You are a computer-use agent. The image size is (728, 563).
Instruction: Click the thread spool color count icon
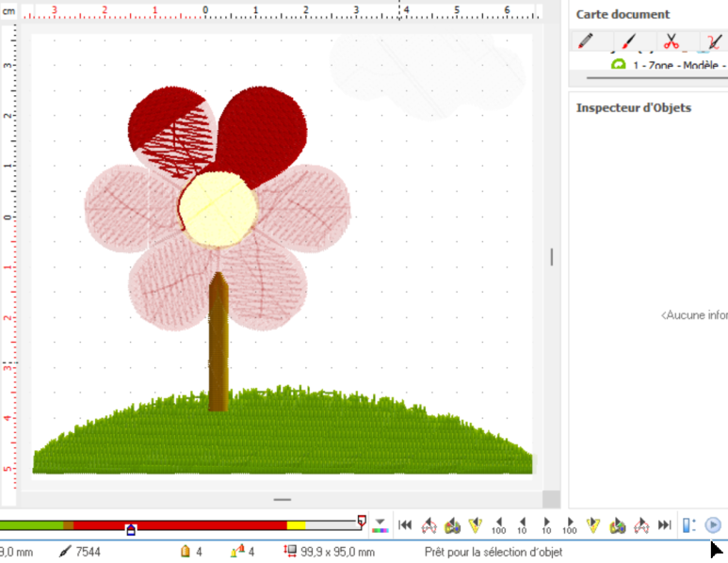pos(186,552)
